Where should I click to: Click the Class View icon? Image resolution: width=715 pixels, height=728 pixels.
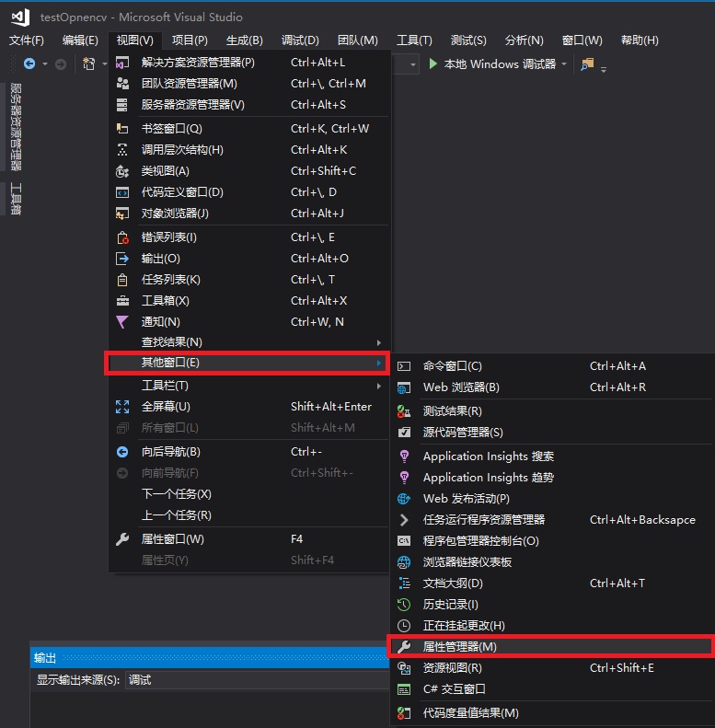[x=122, y=171]
